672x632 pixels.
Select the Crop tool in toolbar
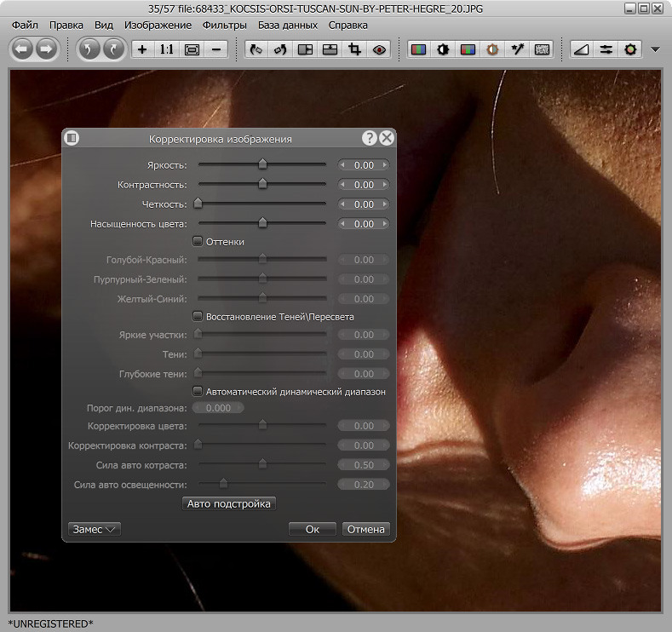coord(354,49)
